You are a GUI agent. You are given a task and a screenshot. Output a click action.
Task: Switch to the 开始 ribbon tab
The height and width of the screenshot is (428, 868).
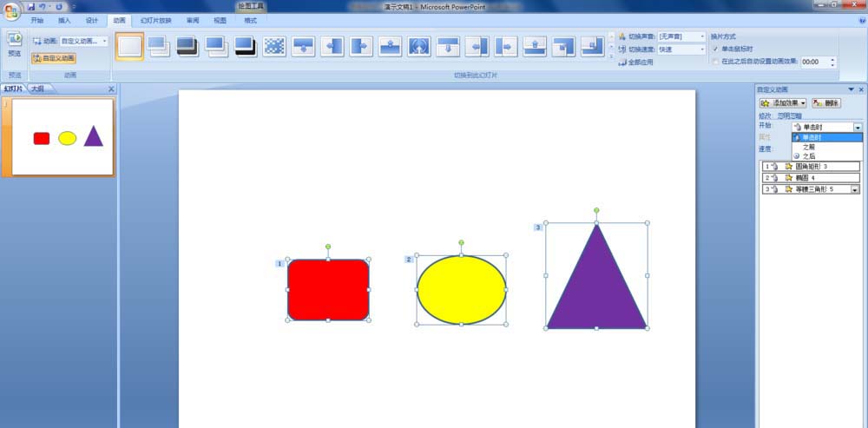37,21
